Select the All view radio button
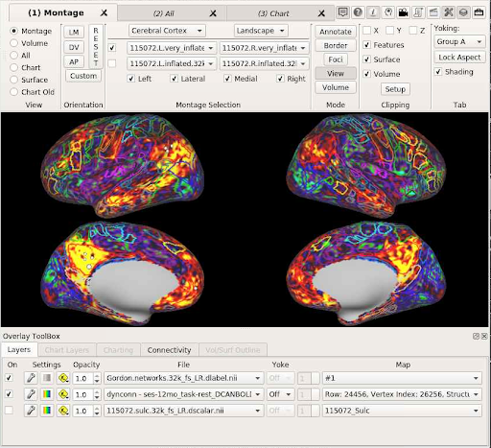Viewport: 491px width, 448px height. [13, 56]
